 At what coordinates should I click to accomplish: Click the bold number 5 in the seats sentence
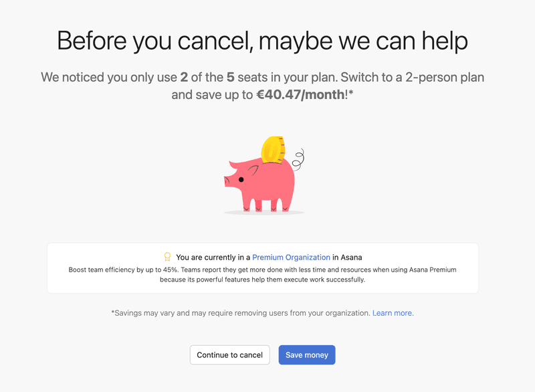(230, 77)
